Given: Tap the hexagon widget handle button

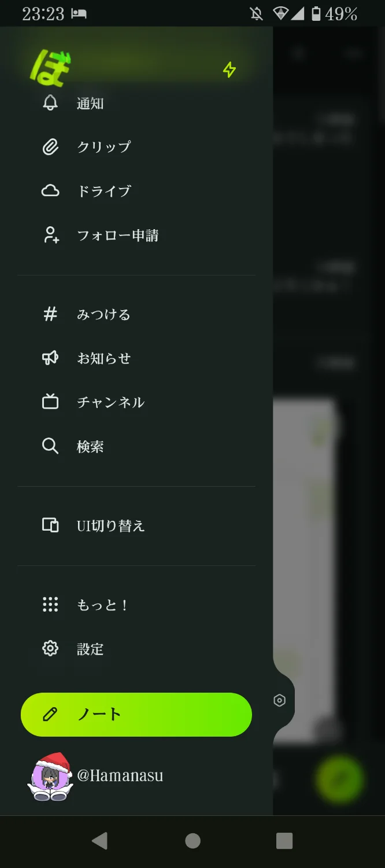Looking at the screenshot, I should coord(280,701).
